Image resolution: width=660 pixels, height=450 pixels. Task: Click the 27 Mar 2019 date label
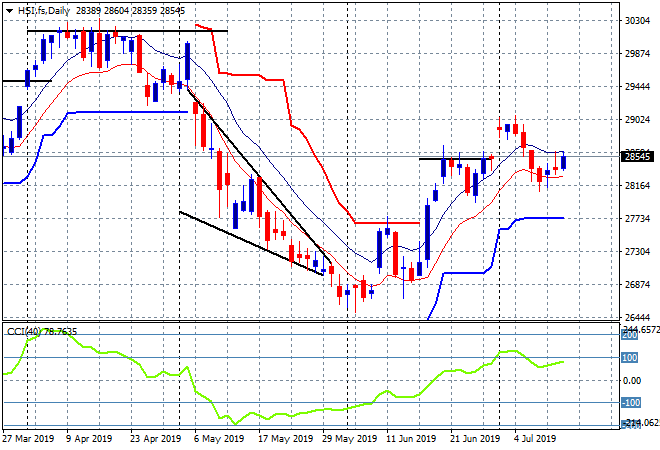tap(28, 439)
